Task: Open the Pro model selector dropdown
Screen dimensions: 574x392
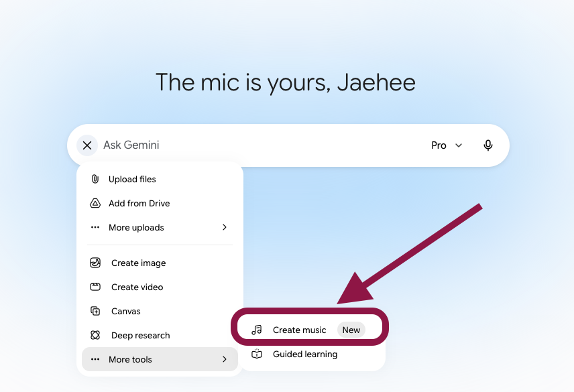Action: click(447, 145)
